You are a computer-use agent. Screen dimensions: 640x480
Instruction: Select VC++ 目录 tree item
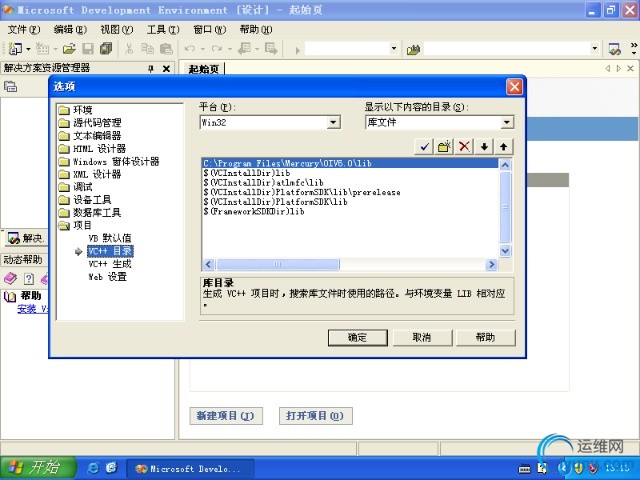(x=110, y=251)
